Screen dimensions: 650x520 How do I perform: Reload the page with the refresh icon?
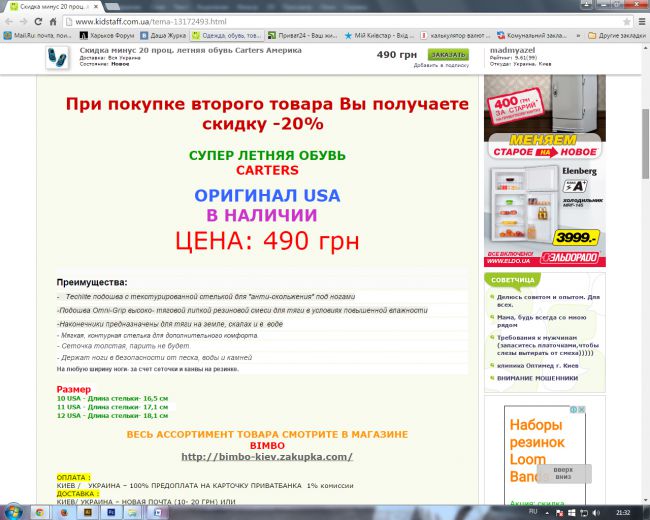[39, 21]
